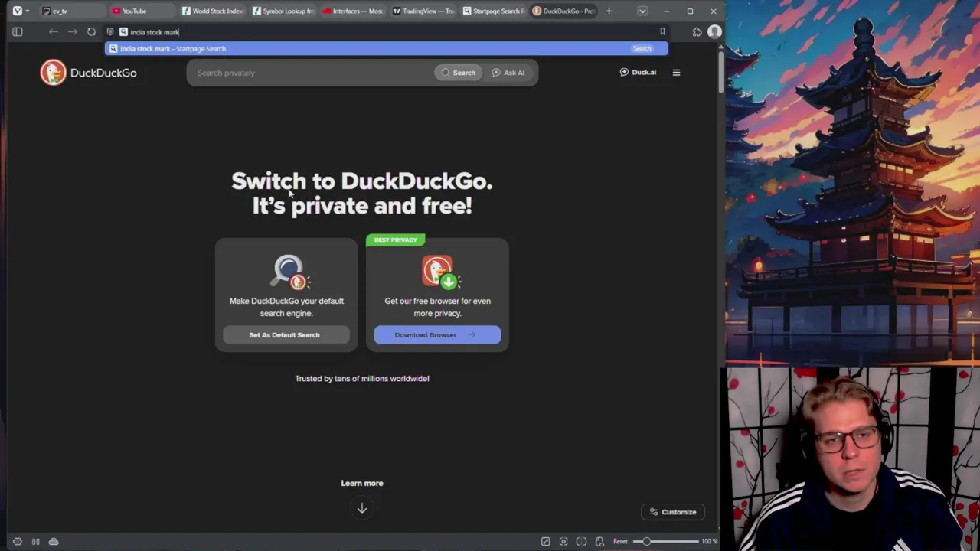Open a new tab with plus button
This screenshot has height=551, width=980.
click(609, 11)
